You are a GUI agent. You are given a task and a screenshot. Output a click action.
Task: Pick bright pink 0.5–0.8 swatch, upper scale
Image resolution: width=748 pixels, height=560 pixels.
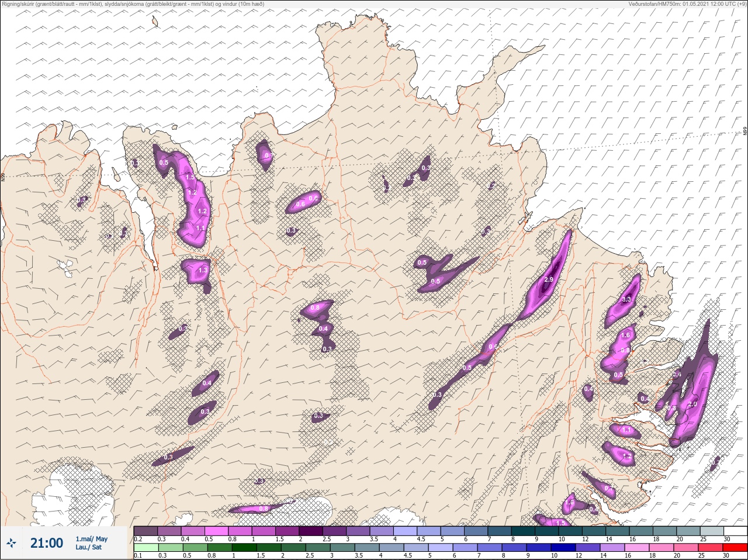pos(217,531)
